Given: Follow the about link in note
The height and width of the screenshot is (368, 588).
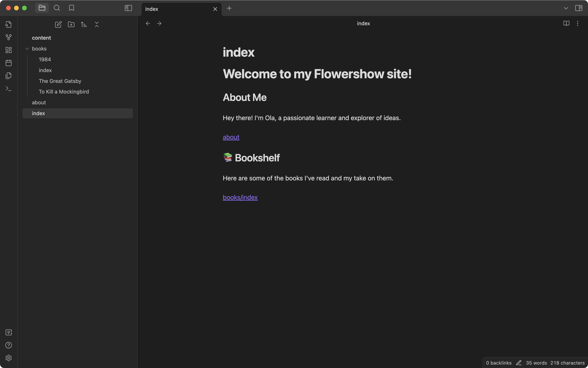Looking at the screenshot, I should 231,137.
